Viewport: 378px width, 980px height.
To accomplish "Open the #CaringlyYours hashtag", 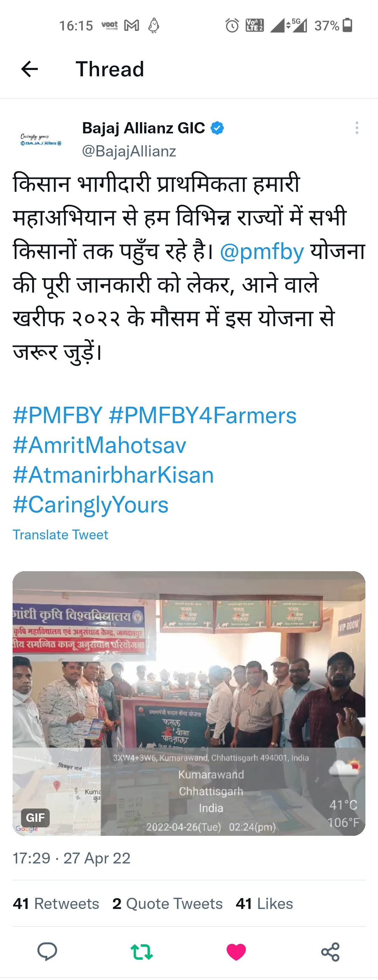I will click(91, 505).
